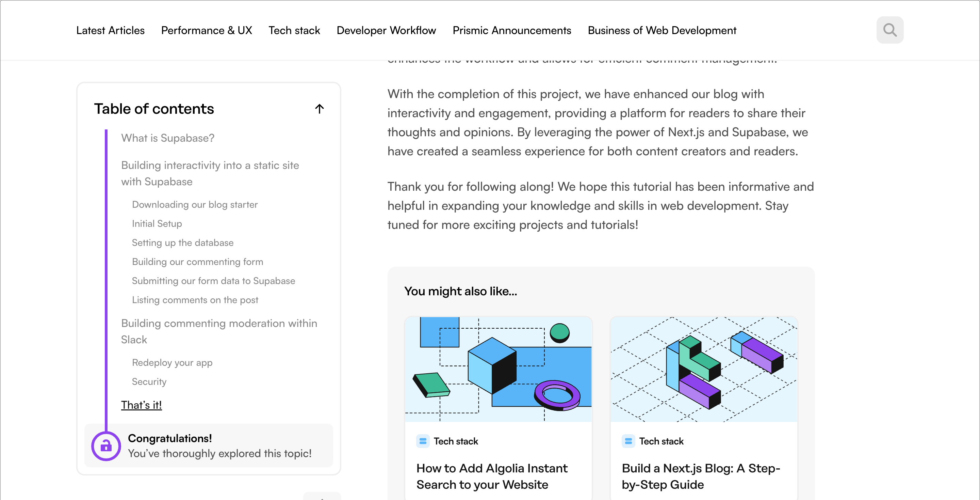Click the Next.js blog isometric thumbnail
Screen dimensions: 980x500
pyautogui.click(x=704, y=369)
